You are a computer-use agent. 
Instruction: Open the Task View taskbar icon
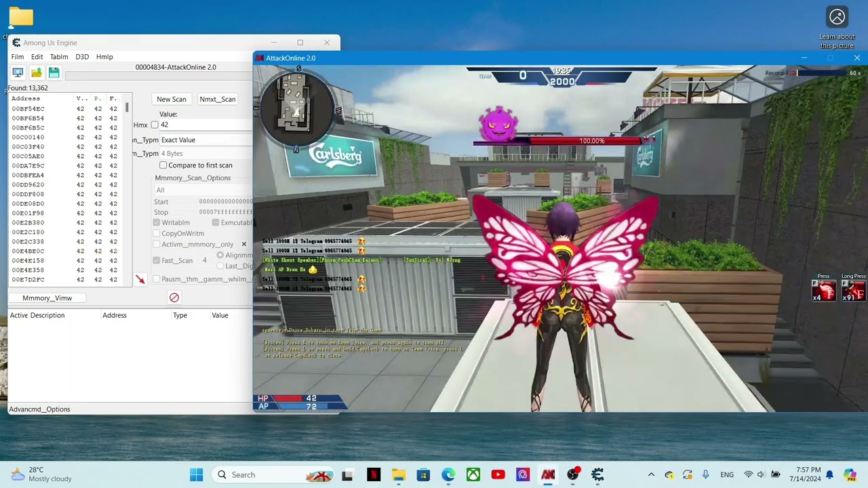347,474
